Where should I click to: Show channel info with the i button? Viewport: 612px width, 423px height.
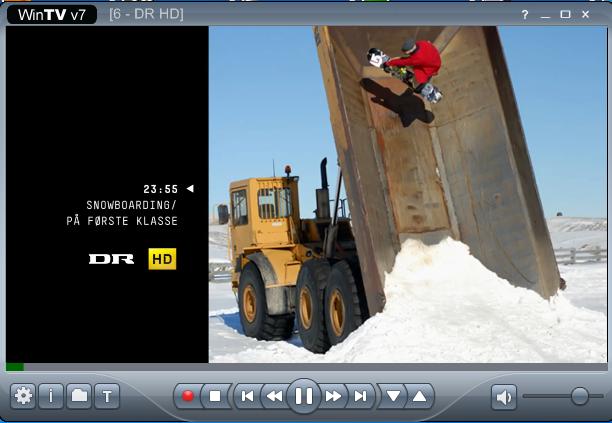point(51,396)
